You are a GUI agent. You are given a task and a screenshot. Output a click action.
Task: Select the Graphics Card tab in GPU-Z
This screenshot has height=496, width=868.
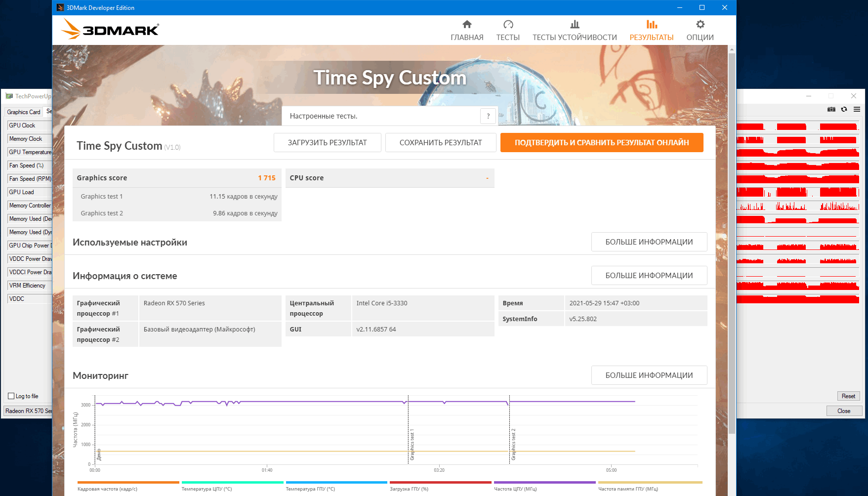(24, 112)
